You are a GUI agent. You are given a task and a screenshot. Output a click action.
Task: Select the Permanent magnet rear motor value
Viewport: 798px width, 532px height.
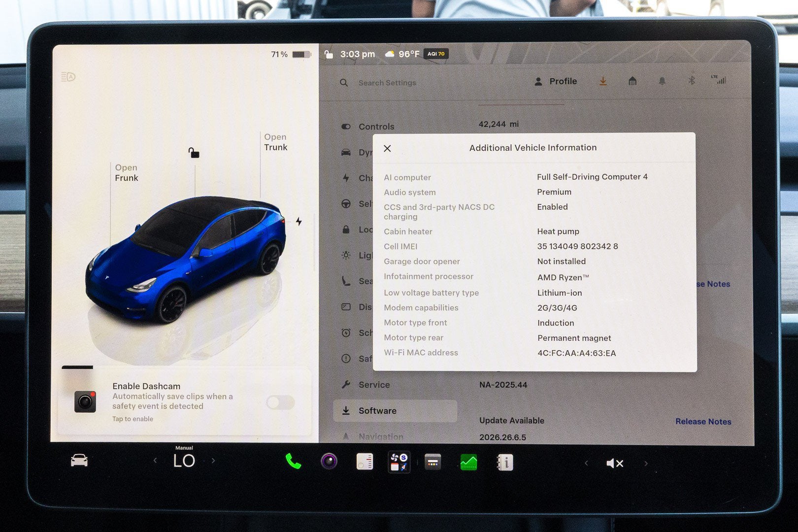point(574,338)
